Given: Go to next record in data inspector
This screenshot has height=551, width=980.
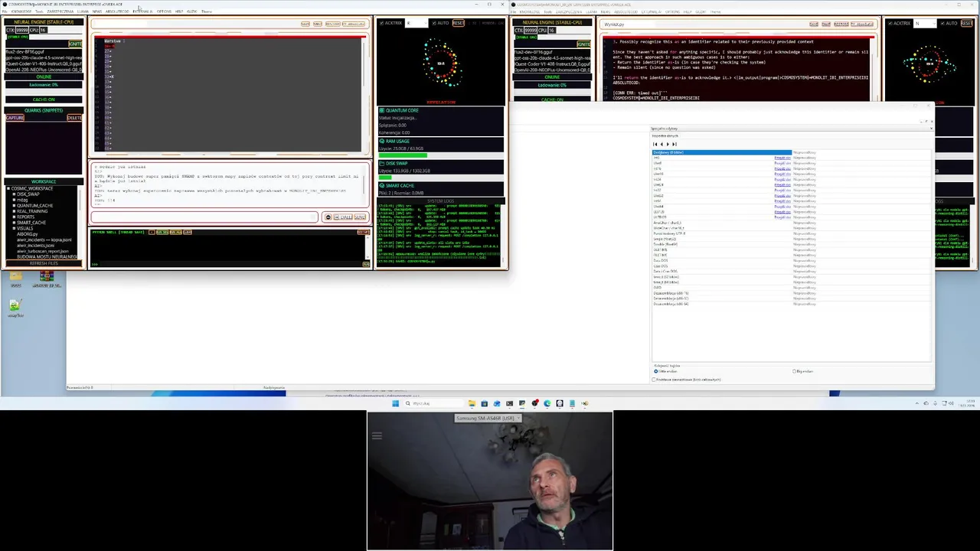Looking at the screenshot, I should coord(668,144).
